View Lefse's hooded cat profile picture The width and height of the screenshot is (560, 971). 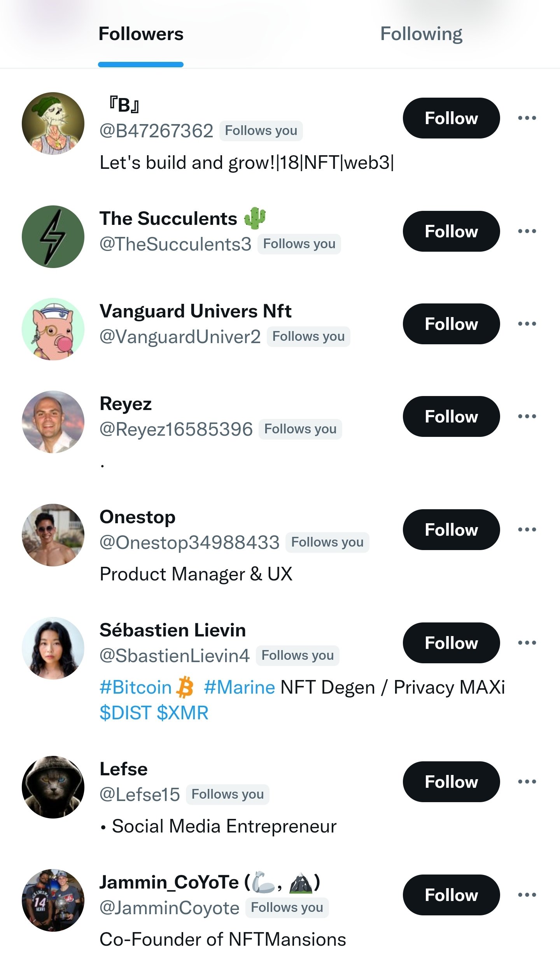pyautogui.click(x=53, y=787)
